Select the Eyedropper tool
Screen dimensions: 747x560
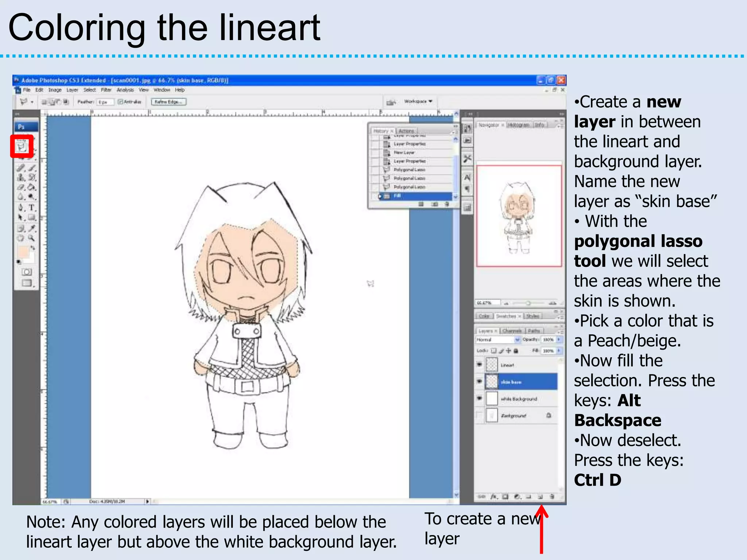point(32,228)
